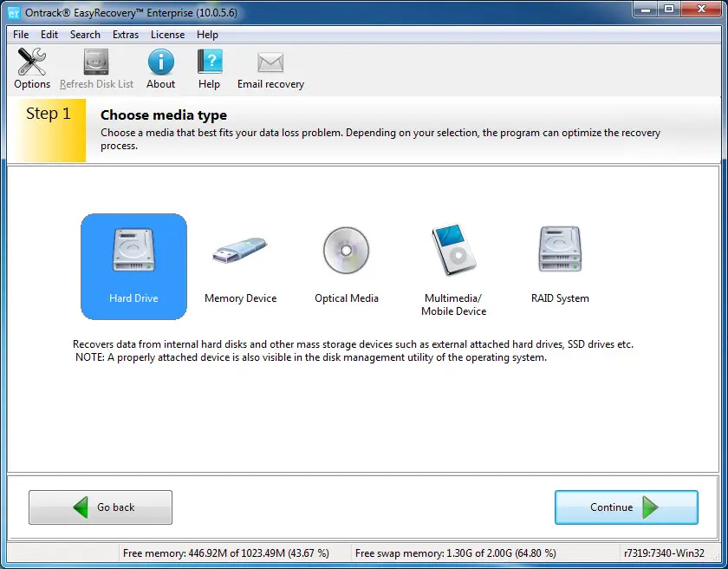
Task: Open the About info icon
Action: tap(160, 62)
